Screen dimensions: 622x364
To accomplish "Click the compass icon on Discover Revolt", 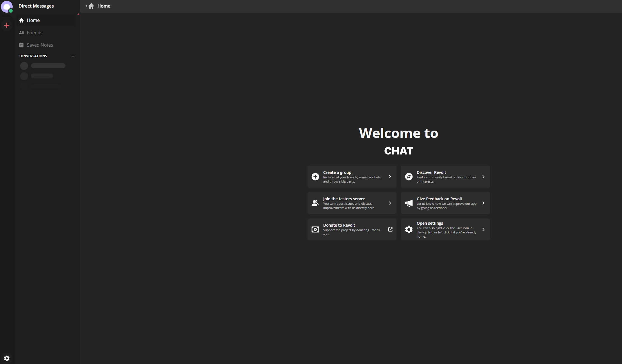I will pos(409,177).
